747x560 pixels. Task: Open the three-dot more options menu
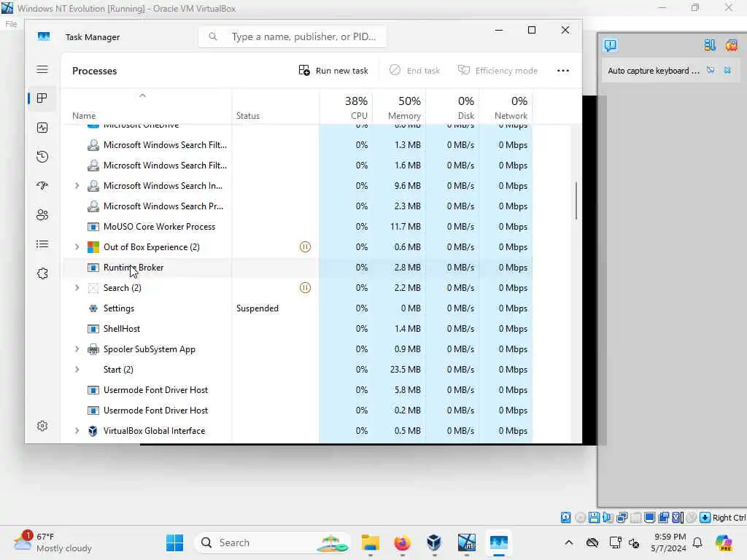click(563, 71)
